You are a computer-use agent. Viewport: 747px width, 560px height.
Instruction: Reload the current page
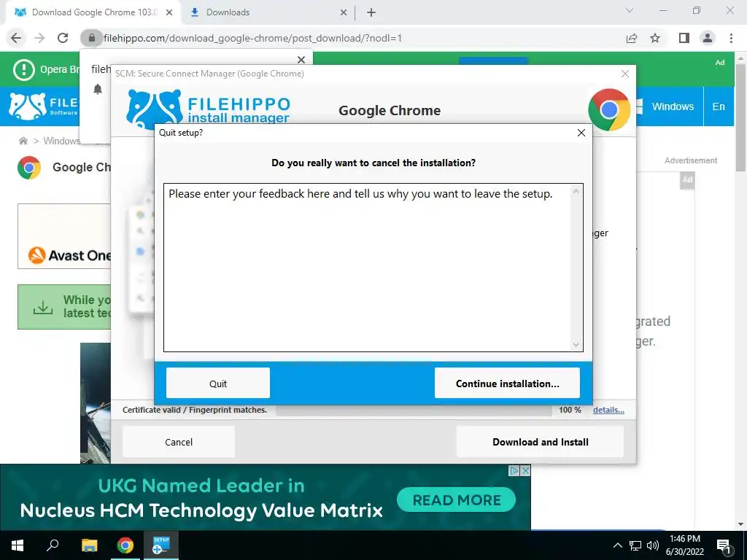[x=63, y=38]
